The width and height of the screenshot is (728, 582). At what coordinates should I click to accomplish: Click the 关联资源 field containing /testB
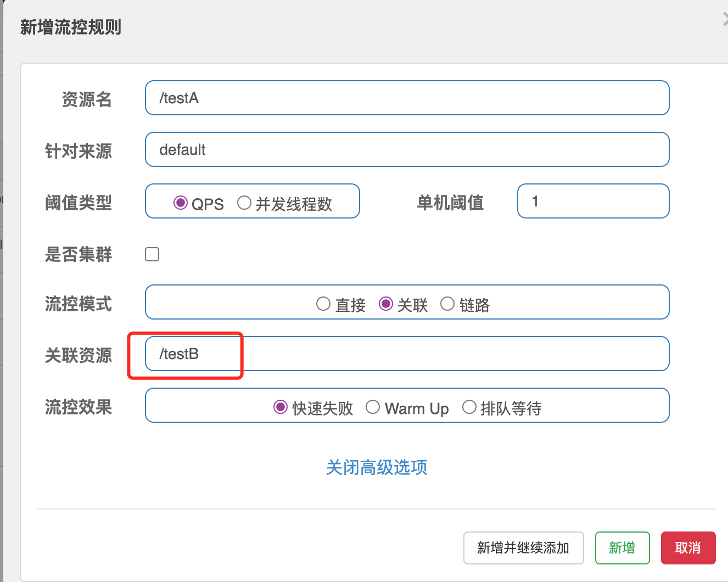coord(407,354)
